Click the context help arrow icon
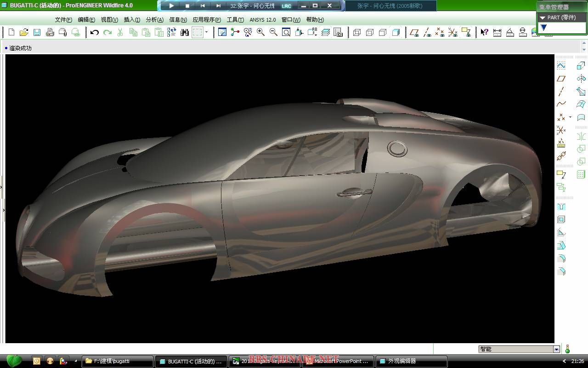Image resolution: width=588 pixels, height=368 pixels. click(484, 32)
